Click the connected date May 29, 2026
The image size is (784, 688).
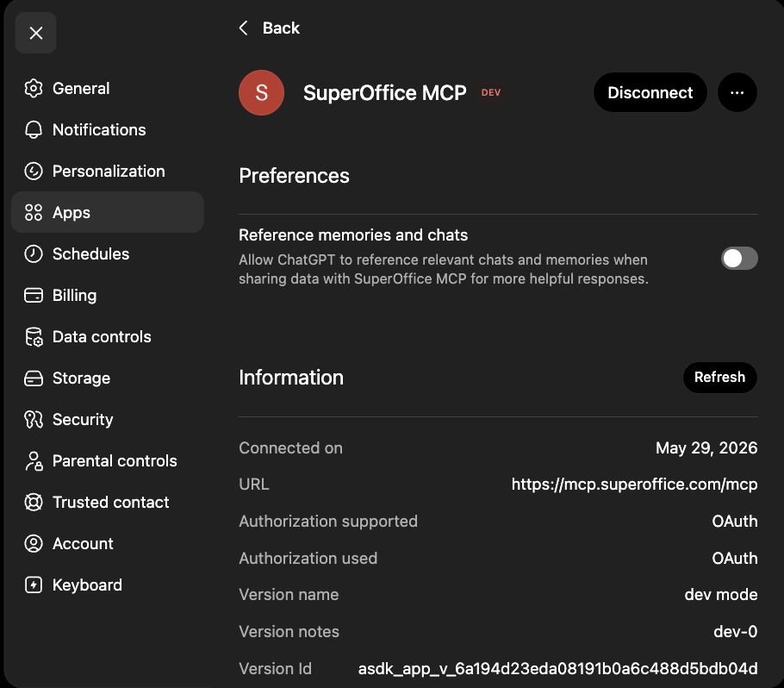point(706,447)
